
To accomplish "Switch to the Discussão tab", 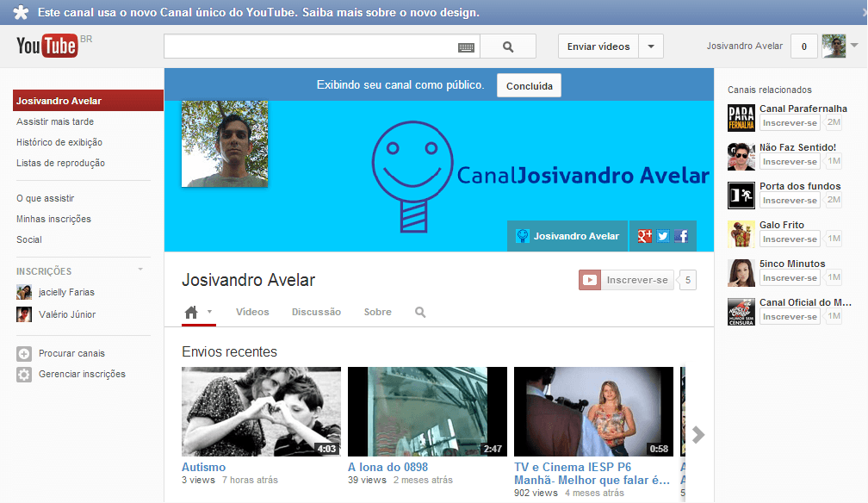I will click(316, 312).
